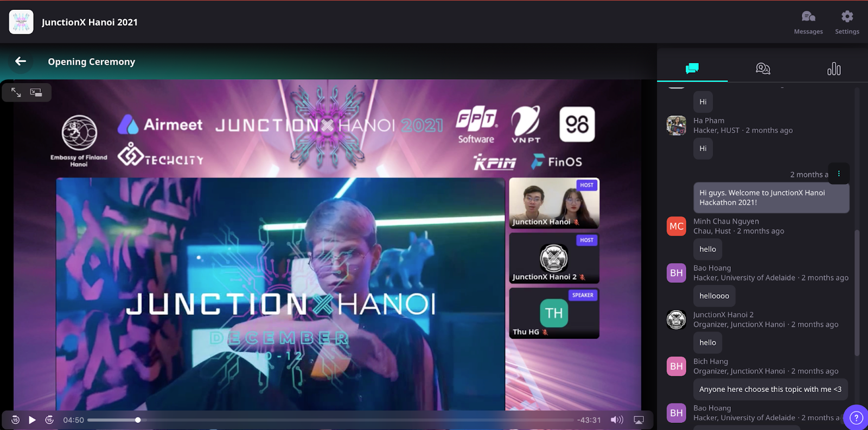The height and width of the screenshot is (430, 868).
Task: Click Minh Chau Nguyen's MC avatar
Action: (x=676, y=226)
